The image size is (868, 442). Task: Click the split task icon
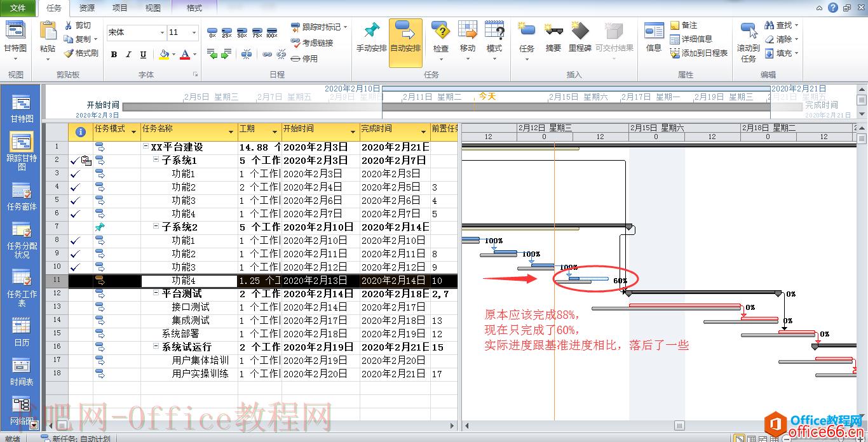247,55
